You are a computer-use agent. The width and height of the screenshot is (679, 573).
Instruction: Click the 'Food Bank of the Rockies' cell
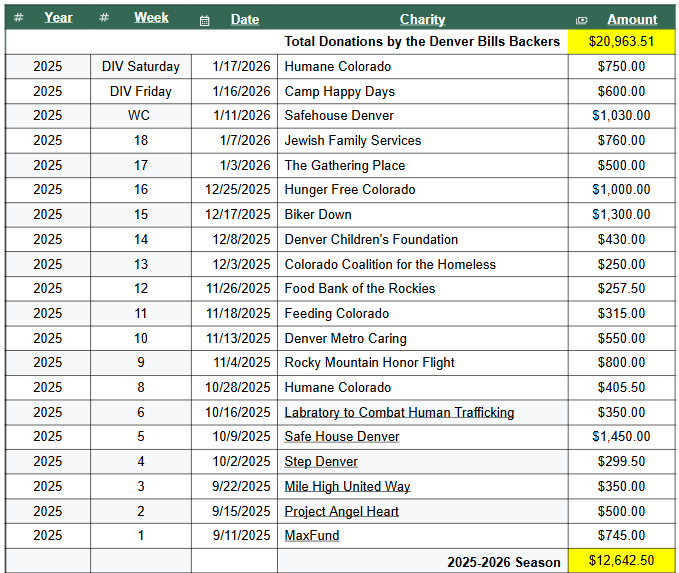click(x=423, y=288)
